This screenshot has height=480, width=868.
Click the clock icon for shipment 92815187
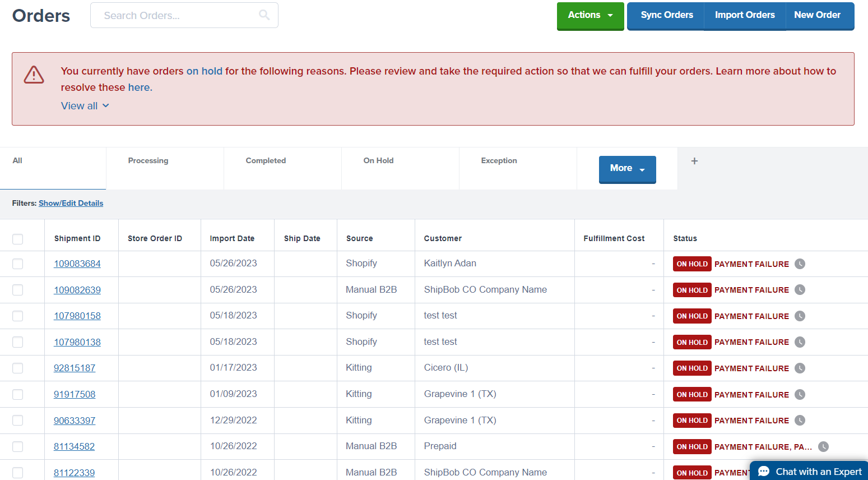click(800, 368)
